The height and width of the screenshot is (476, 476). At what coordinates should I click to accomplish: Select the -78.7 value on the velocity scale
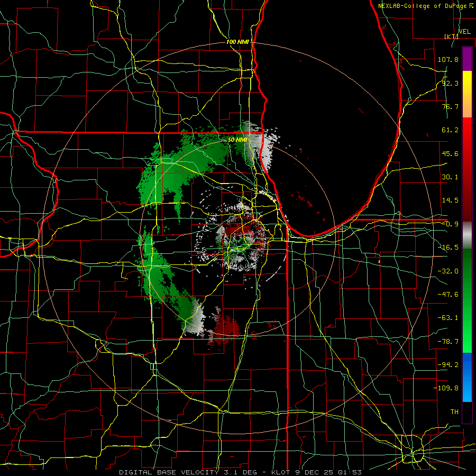click(x=448, y=342)
